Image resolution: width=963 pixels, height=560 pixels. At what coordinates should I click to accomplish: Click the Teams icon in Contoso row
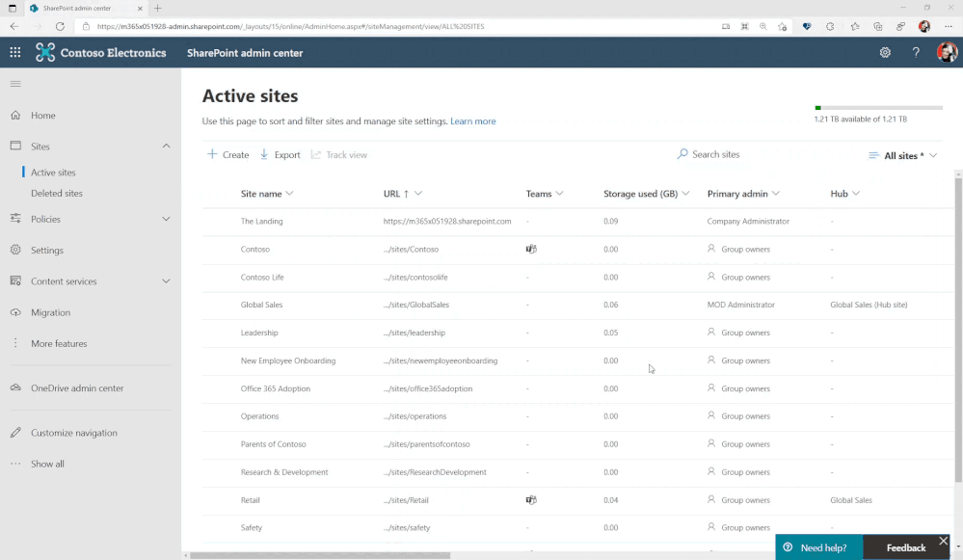tap(531, 249)
